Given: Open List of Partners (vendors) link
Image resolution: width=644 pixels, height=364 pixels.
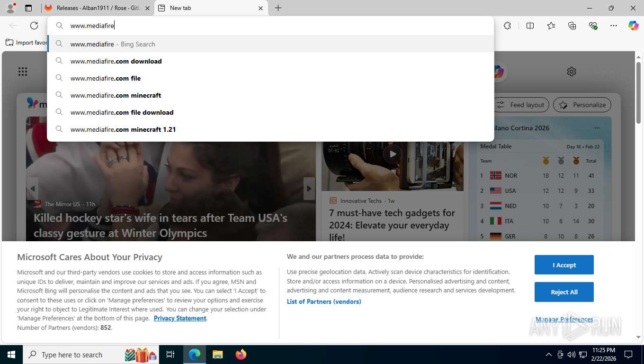Looking at the screenshot, I should coord(324,301).
